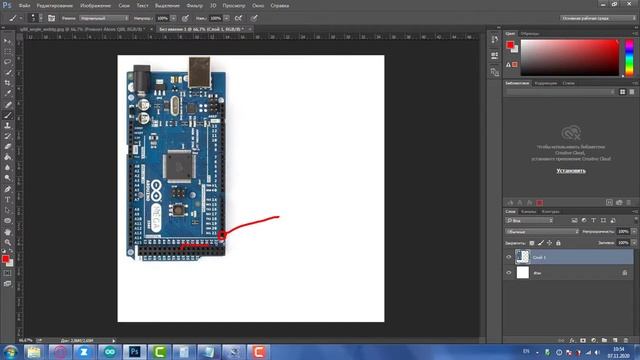Open the Файл menu

(24, 6)
